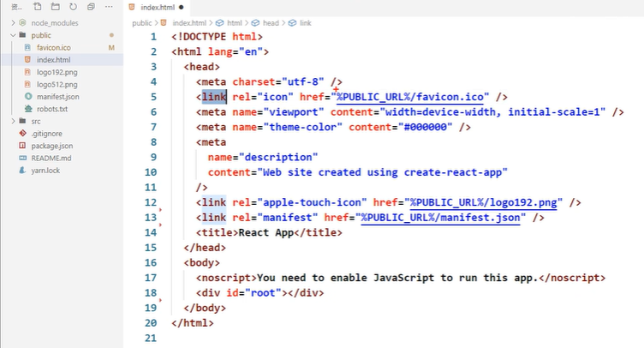644x348 pixels.
Task: Click the logo512.png image file icon
Action: point(27,84)
